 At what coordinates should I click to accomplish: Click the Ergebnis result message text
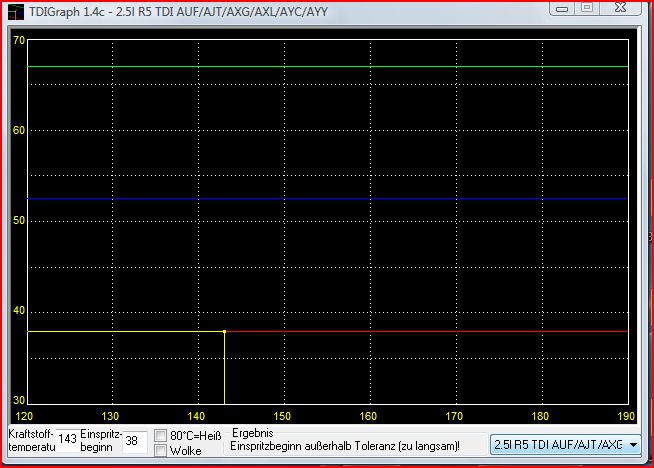coord(345,446)
